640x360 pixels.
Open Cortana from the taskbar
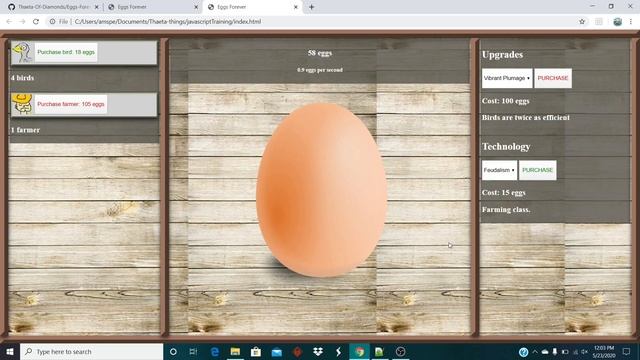(173, 351)
